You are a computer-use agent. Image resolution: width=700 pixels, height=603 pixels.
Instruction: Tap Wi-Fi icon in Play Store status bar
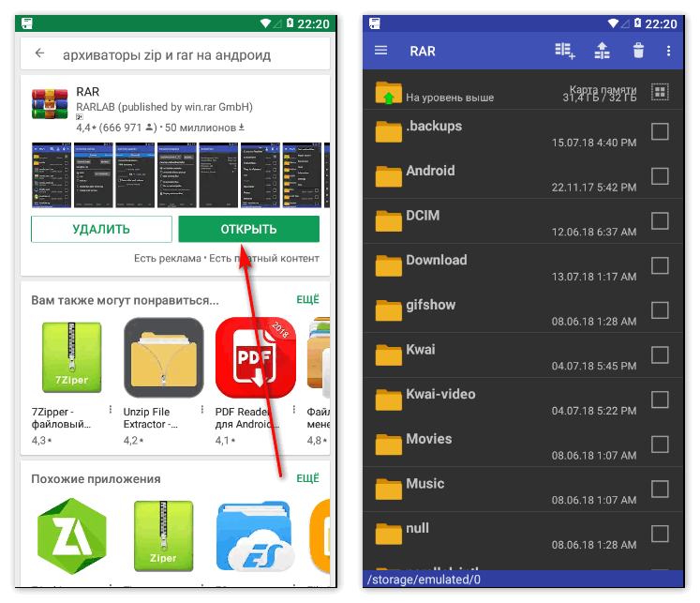coord(265,23)
